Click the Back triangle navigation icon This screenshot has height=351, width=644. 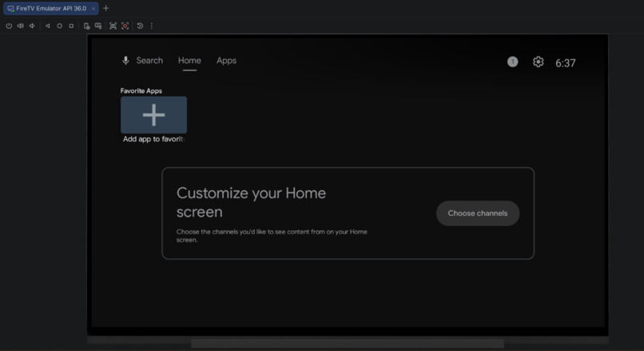(48, 26)
